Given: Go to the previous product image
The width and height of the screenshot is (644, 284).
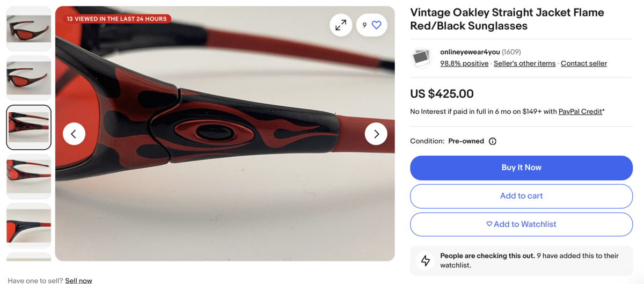Looking at the screenshot, I should [74, 134].
